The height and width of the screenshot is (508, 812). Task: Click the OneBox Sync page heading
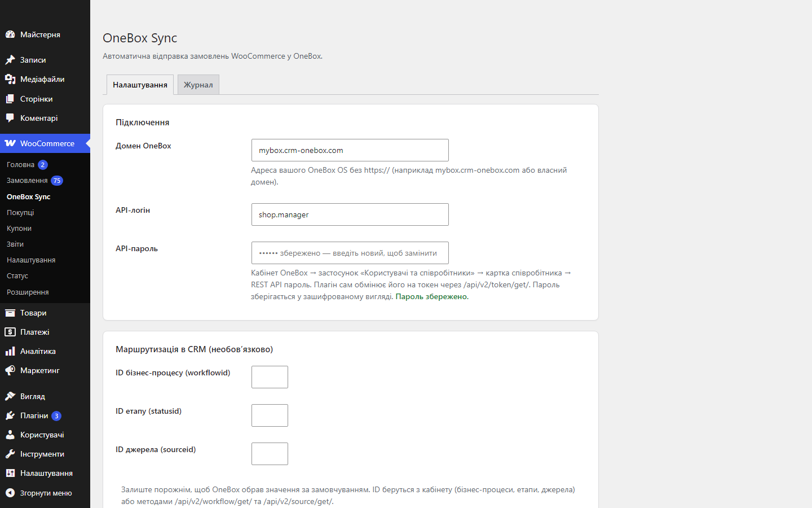(140, 38)
